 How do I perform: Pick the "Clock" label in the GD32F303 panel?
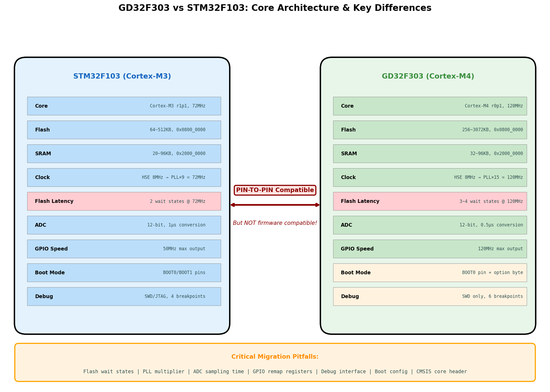pos(348,177)
